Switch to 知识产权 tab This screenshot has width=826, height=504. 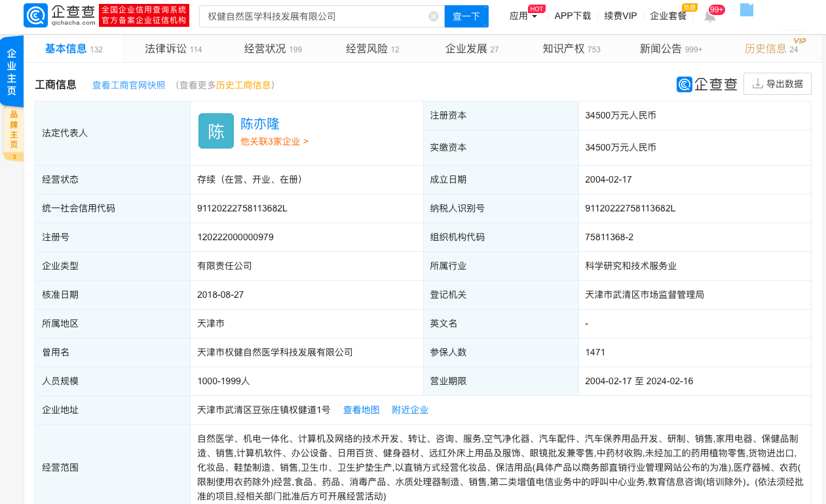coord(571,49)
